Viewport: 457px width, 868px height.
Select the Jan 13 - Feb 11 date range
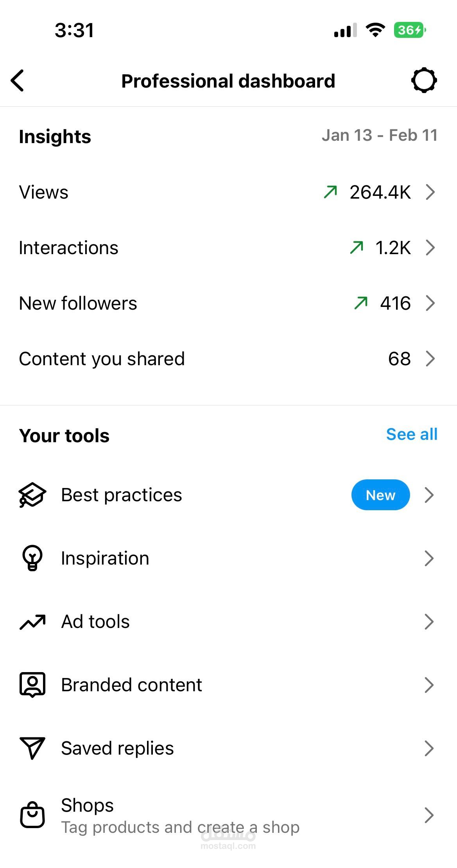point(379,135)
